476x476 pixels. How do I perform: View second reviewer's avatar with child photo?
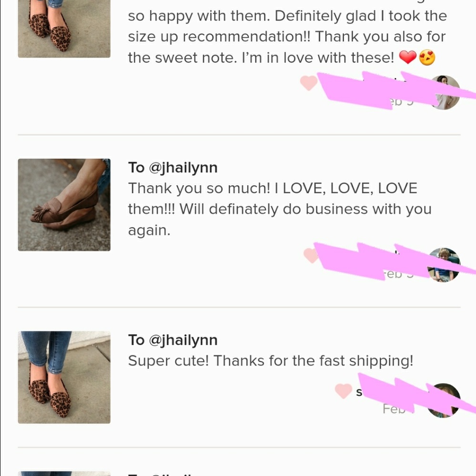444,265
